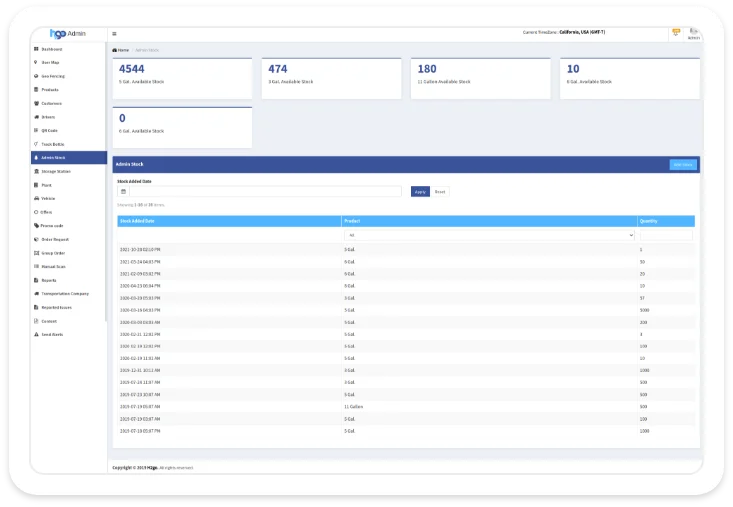Screen dimensions: 733x507
Task: Click California, USA timezone text
Action: [x=582, y=32]
